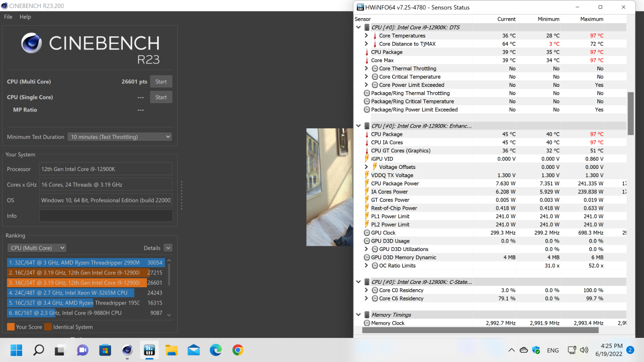Click the CPU IA Cores thermometer icon

pos(367,142)
